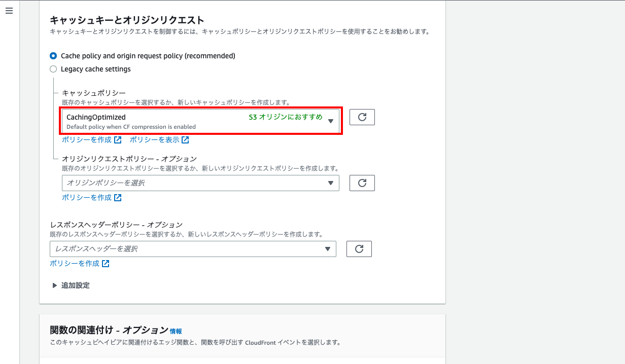Click ポリシーを作成 link under レスポンスヘッダーポリシー
The width and height of the screenshot is (625, 364).
pyautogui.click(x=75, y=264)
